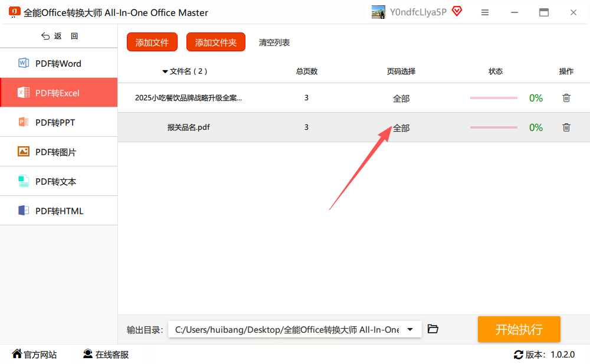Click the Word icon beside PDF转Word

pos(24,63)
